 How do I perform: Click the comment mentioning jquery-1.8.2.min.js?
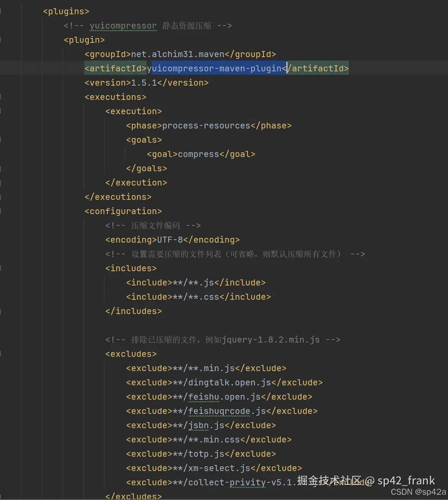coord(223,340)
